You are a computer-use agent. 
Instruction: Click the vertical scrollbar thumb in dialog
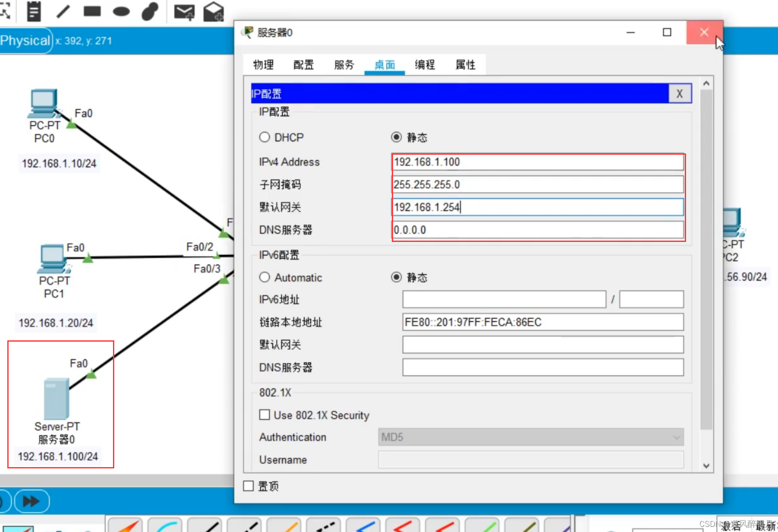click(706, 260)
